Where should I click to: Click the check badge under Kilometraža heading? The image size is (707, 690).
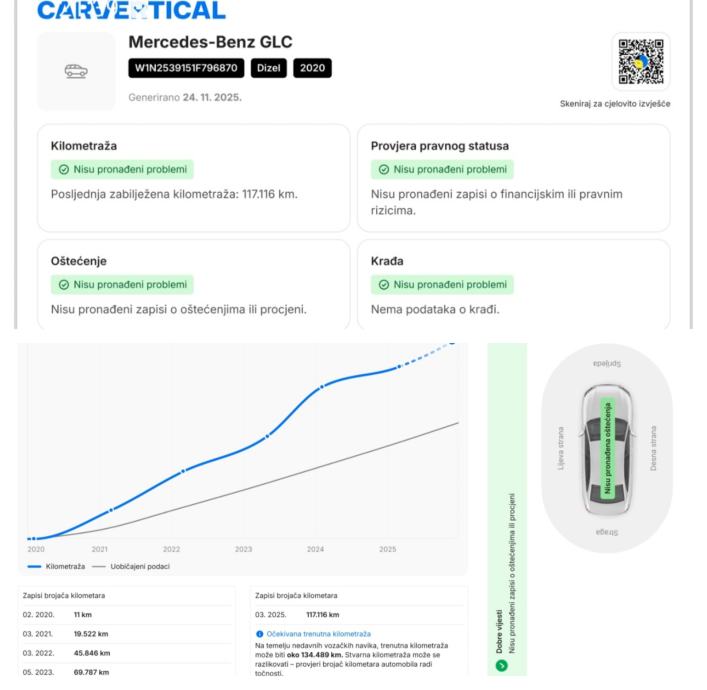pyautogui.click(x=121, y=170)
